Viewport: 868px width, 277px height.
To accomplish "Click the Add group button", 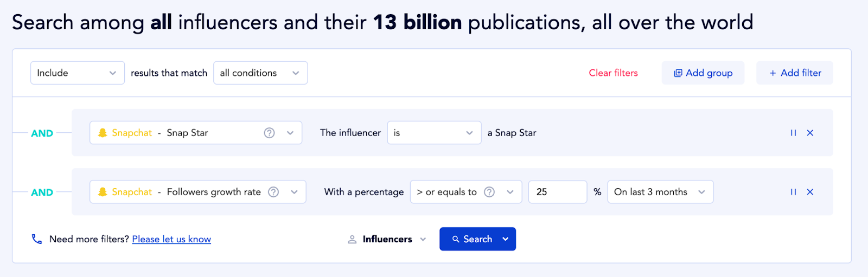I will coord(703,73).
